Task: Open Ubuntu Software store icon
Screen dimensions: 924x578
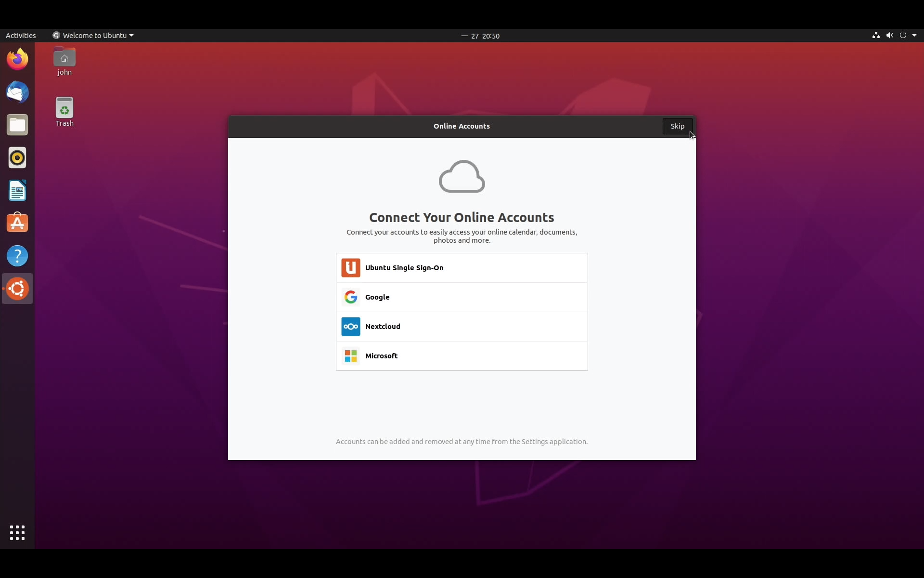Action: click(17, 223)
